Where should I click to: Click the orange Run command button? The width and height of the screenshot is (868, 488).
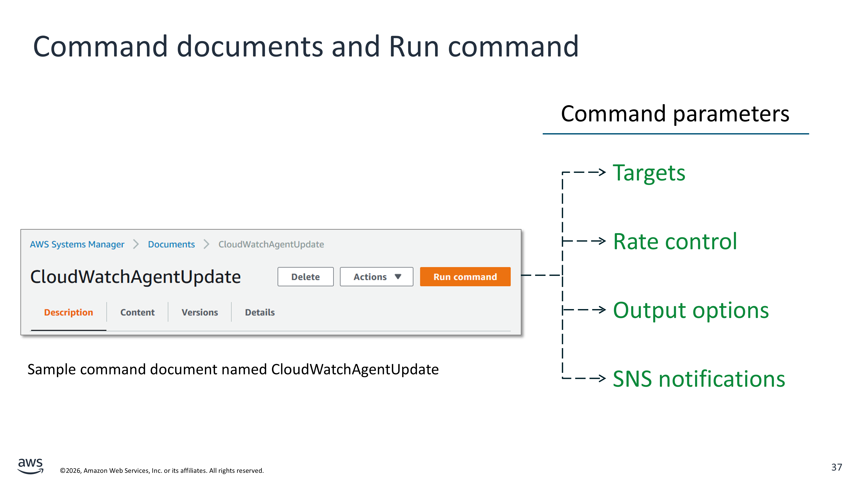(x=465, y=277)
